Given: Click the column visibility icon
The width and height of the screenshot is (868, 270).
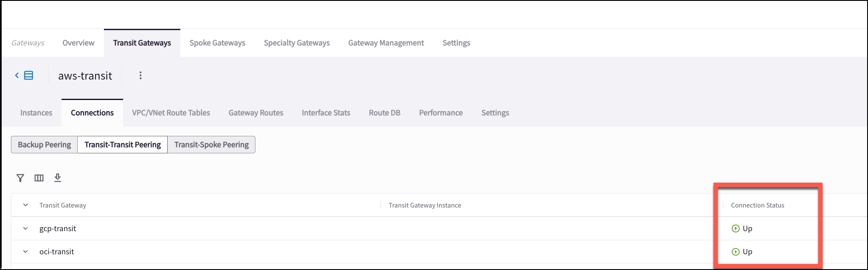Looking at the screenshot, I should pos(39,178).
